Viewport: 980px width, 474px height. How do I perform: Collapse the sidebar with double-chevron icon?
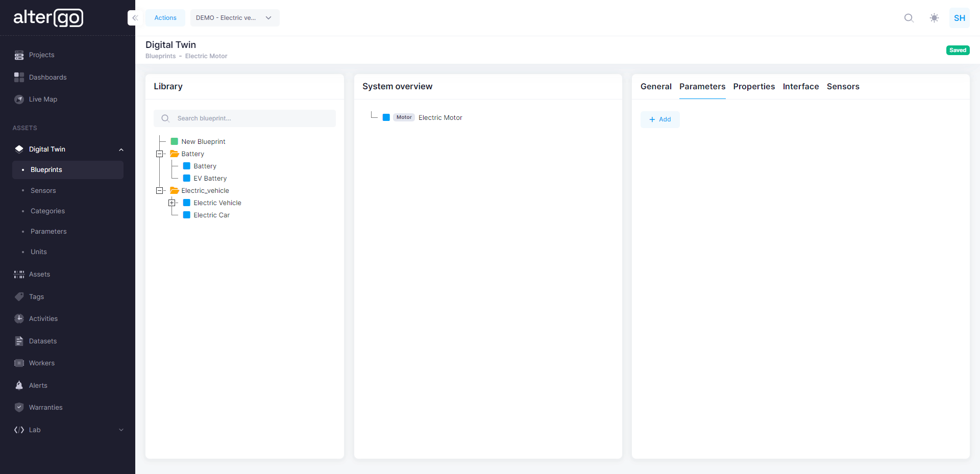(x=135, y=18)
